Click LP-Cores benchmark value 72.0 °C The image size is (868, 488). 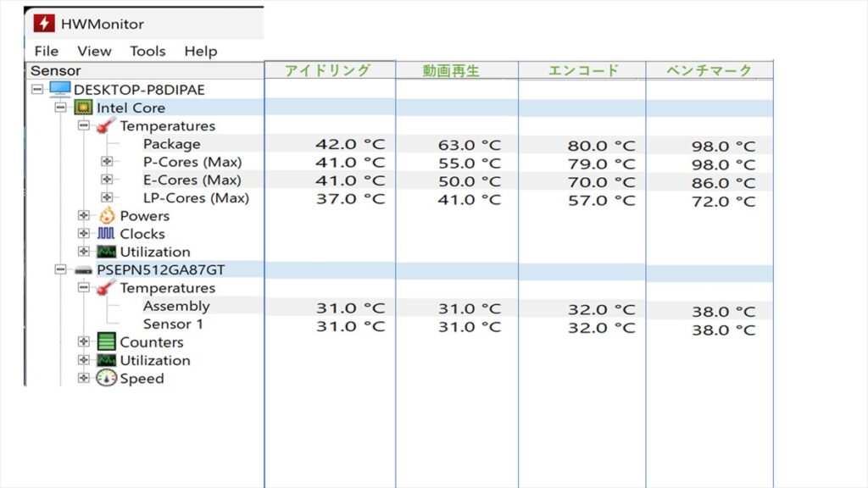pos(723,202)
